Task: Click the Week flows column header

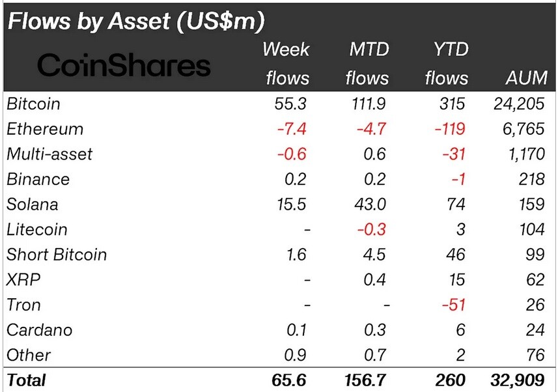Action: pyautogui.click(x=286, y=64)
